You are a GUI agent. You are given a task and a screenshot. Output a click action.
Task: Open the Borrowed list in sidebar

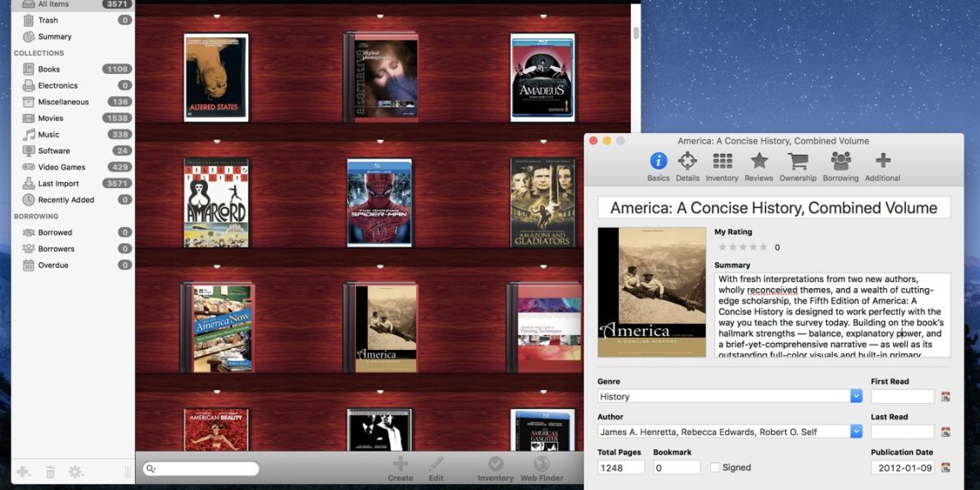[55, 232]
